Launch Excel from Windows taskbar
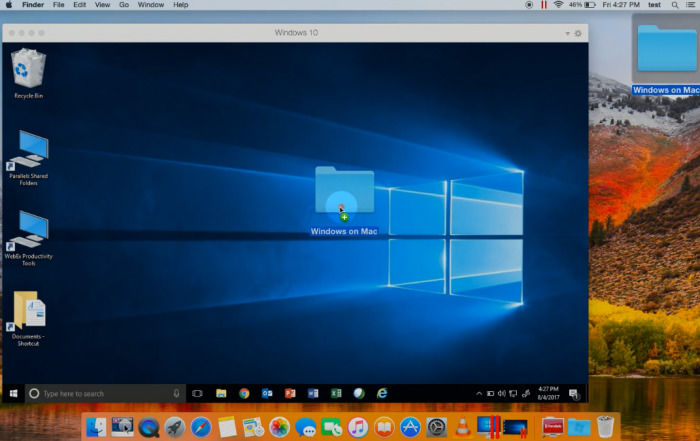 pos(336,393)
